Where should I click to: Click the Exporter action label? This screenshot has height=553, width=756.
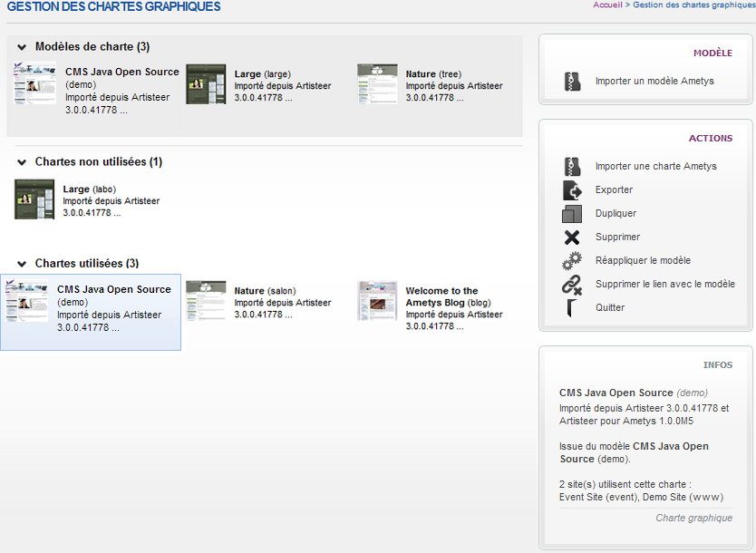[x=614, y=190]
